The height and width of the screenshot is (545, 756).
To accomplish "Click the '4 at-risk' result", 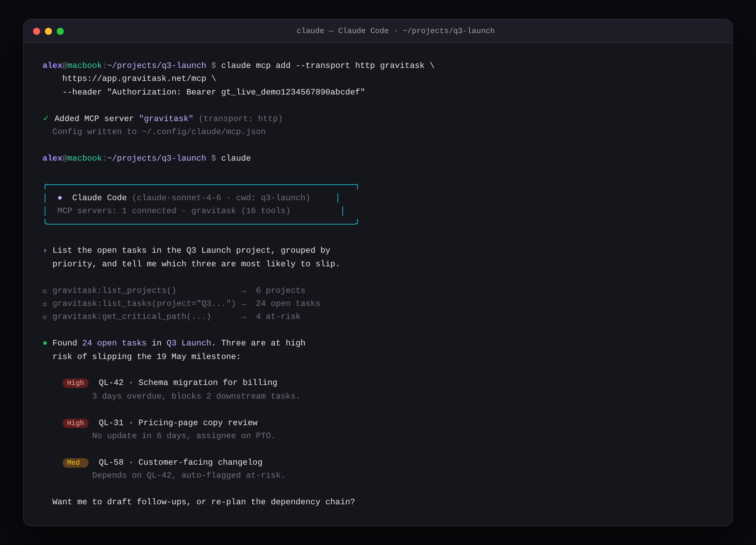I will coord(278,316).
